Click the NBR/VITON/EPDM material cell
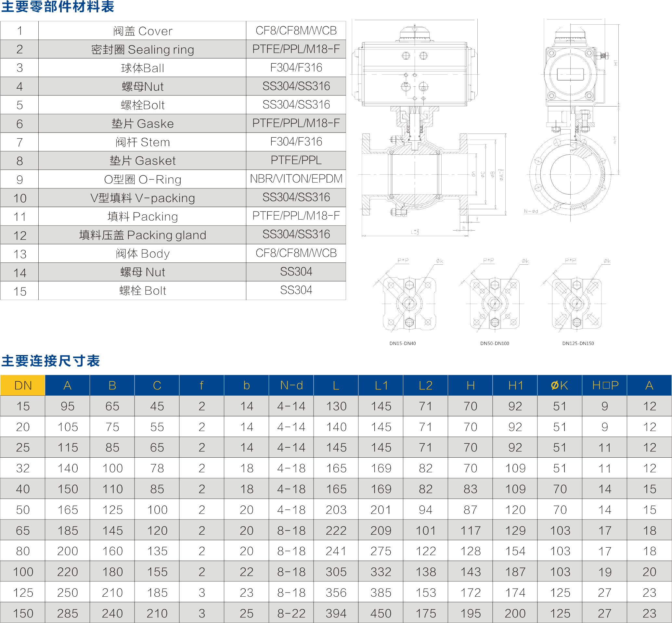The width and height of the screenshot is (672, 623). tap(296, 179)
